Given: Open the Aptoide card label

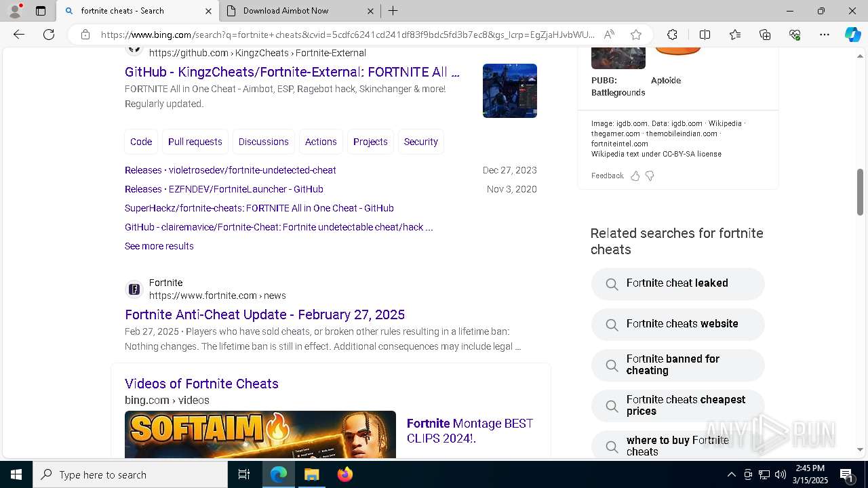Looking at the screenshot, I should [x=666, y=80].
